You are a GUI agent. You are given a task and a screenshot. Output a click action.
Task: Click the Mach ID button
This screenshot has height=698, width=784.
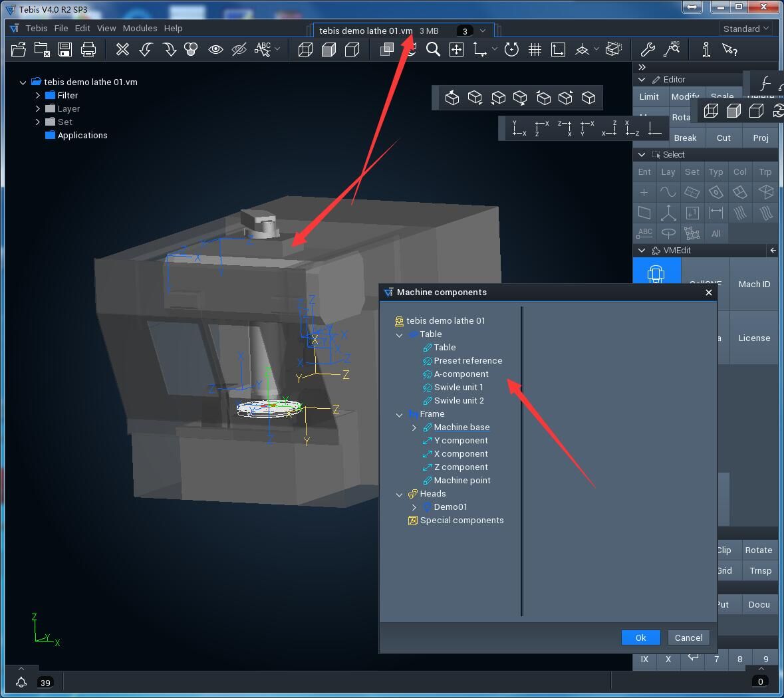[754, 284]
